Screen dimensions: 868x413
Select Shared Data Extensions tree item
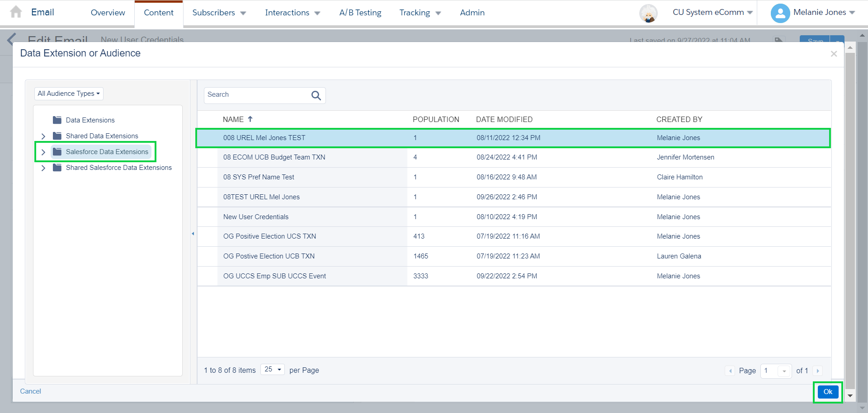[102, 136]
